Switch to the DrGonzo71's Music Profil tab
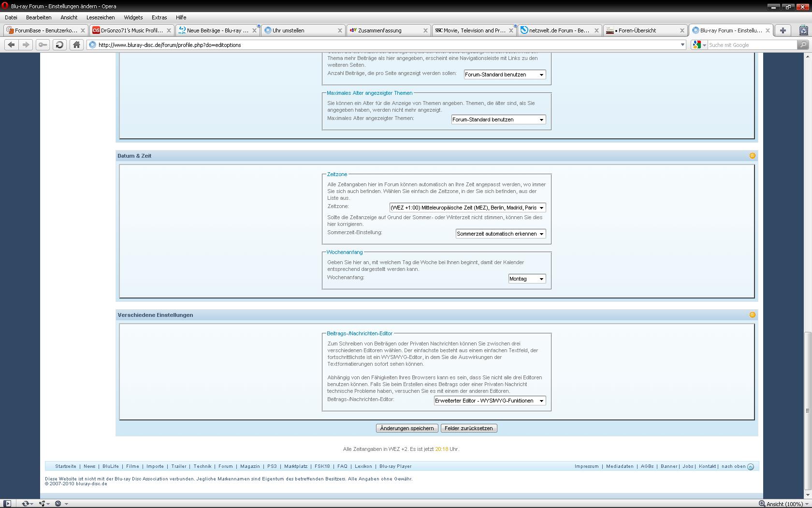The image size is (812, 508). click(x=131, y=30)
